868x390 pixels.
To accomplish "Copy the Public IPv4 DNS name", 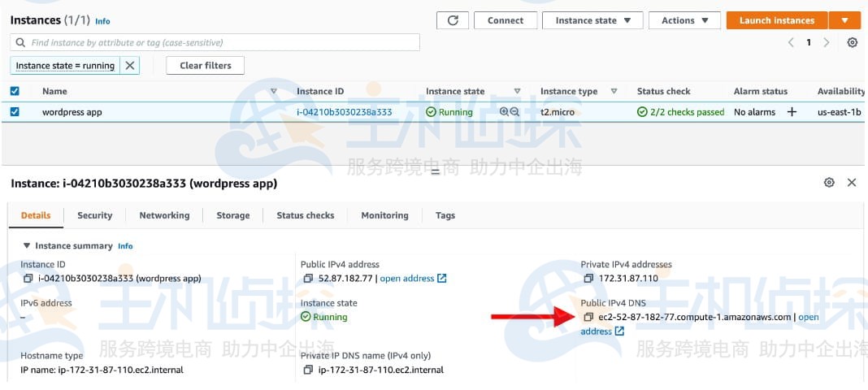I will [588, 317].
